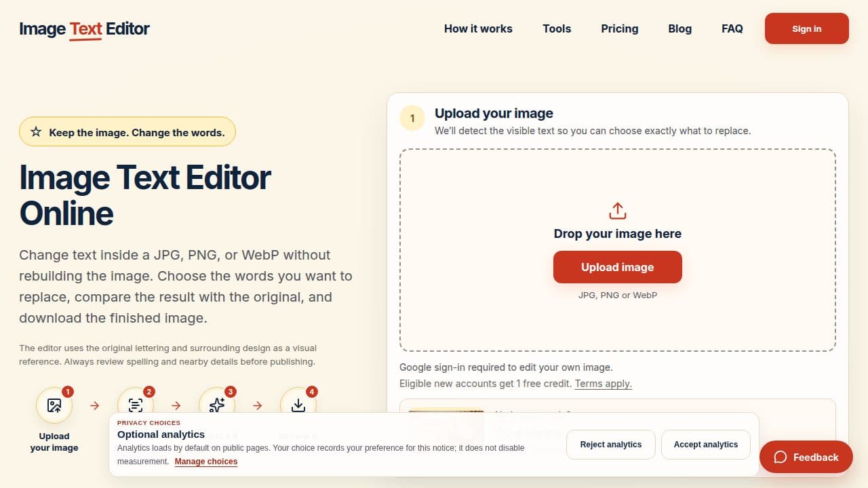This screenshot has height=488, width=868.
Task: Open the Manage choices link
Action: point(206,462)
